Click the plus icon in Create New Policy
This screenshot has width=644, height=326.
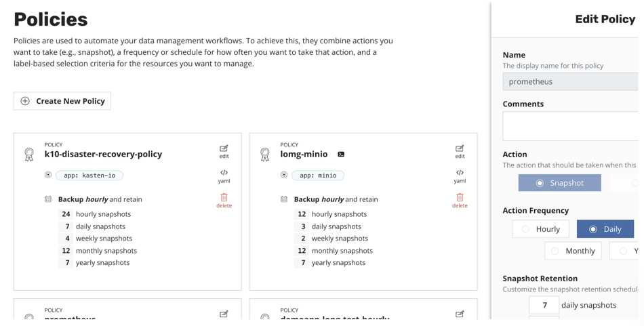(x=25, y=101)
